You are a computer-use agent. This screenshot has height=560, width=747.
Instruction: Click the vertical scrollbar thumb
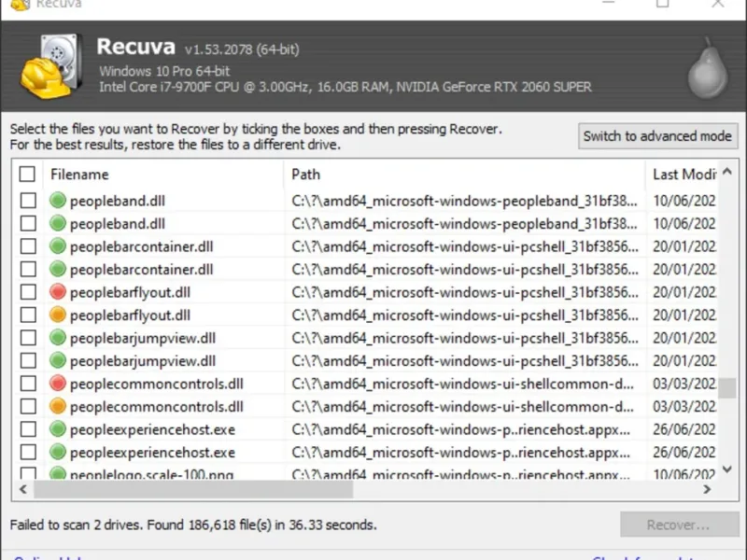click(727, 388)
